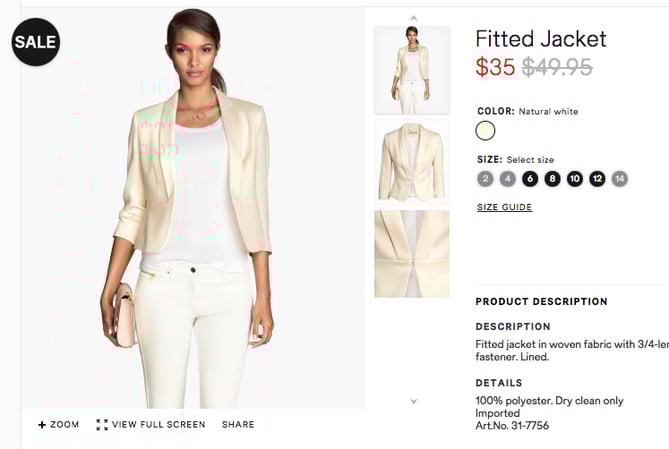The image size is (669, 449).
Task: Click the view full screen icon
Action: pyautogui.click(x=102, y=425)
